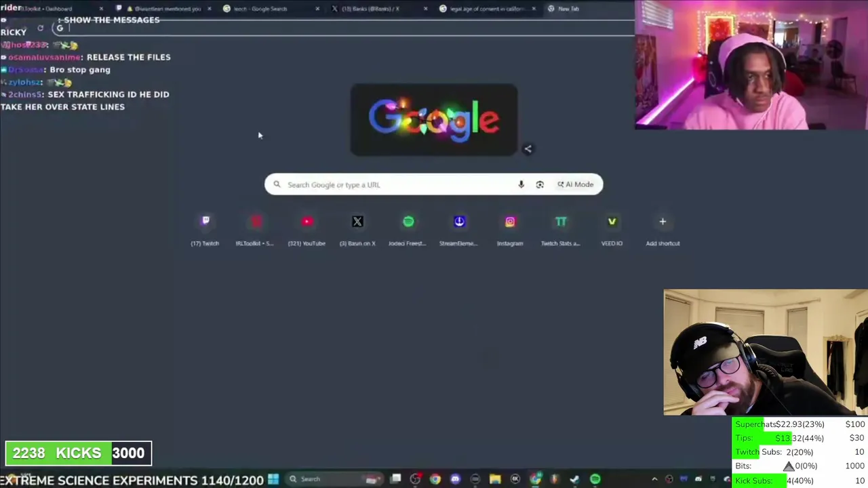The image size is (868, 488).
Task: Open the Instagram shortcut tile
Action: pos(510,229)
